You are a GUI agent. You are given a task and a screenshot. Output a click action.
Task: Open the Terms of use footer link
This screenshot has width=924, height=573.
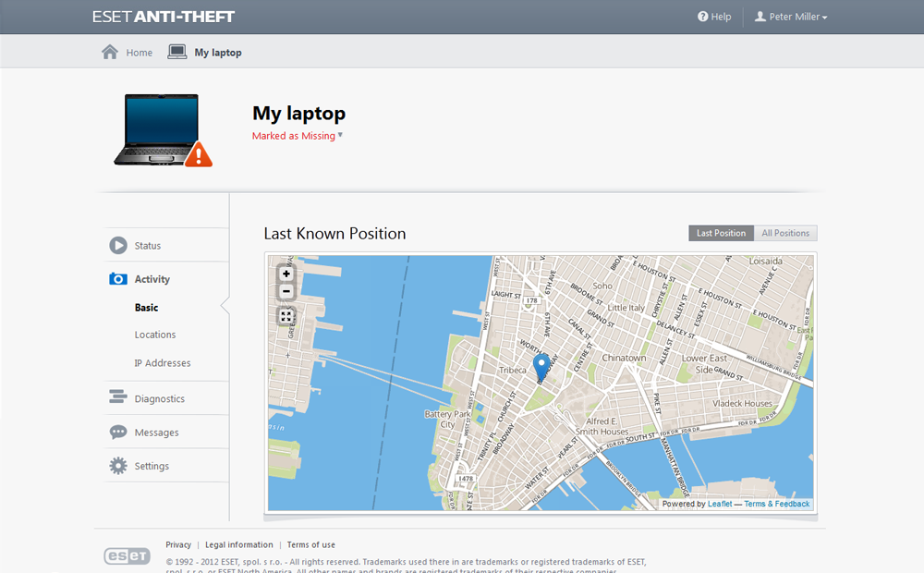(311, 544)
